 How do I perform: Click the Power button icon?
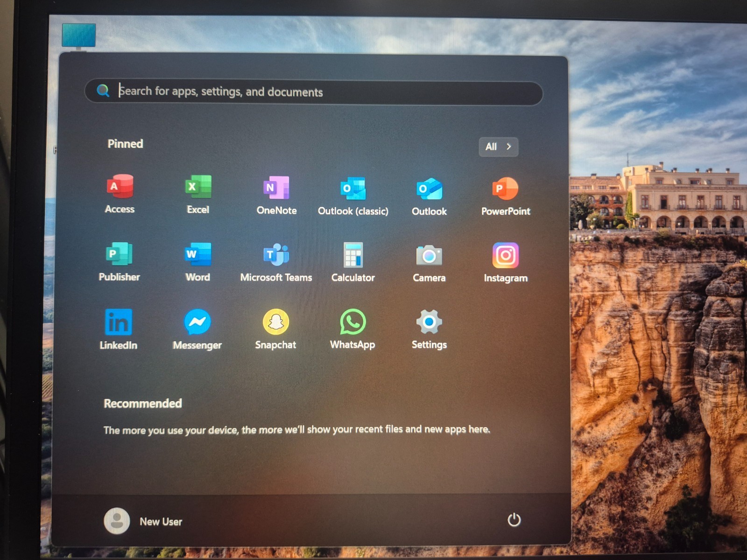[514, 519]
